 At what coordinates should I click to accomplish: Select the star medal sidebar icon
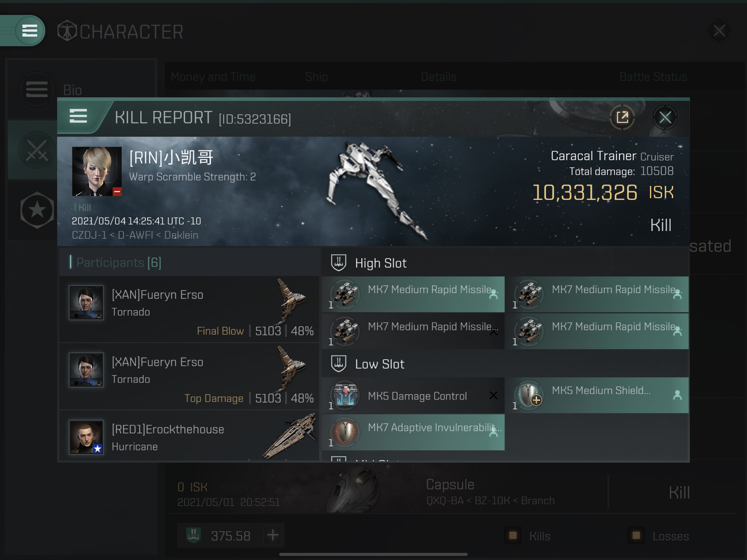[x=37, y=210]
